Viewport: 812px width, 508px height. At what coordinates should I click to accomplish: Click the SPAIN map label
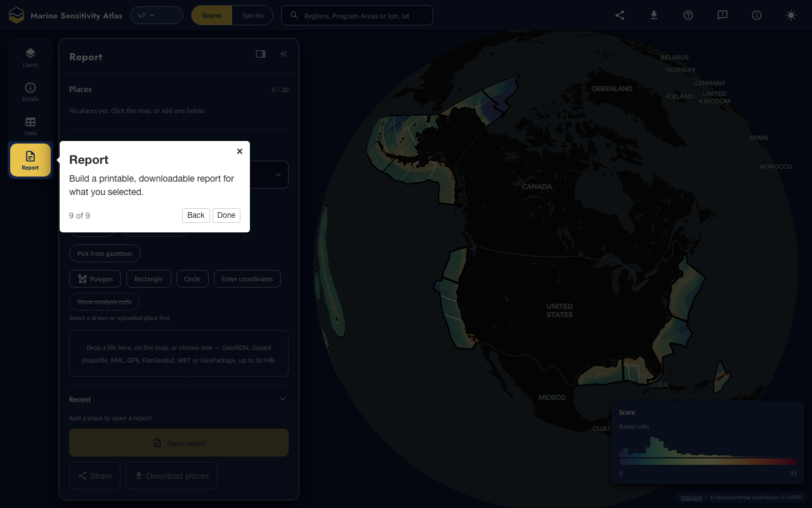(x=758, y=138)
